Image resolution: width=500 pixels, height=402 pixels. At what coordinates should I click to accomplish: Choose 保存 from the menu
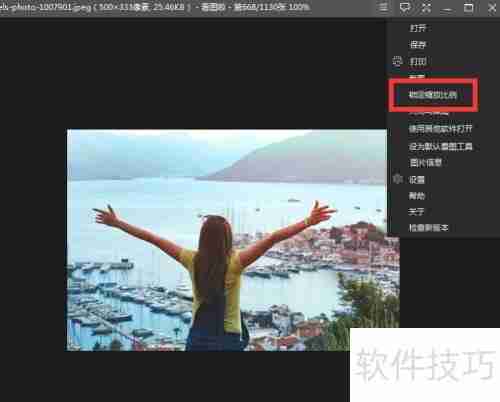click(418, 44)
